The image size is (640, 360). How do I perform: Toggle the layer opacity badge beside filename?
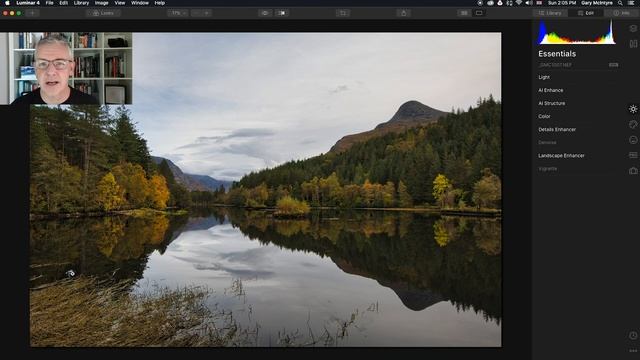(x=613, y=65)
